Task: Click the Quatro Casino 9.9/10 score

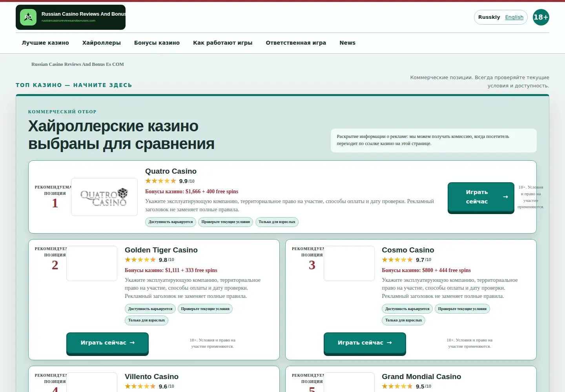Action: [x=187, y=181]
